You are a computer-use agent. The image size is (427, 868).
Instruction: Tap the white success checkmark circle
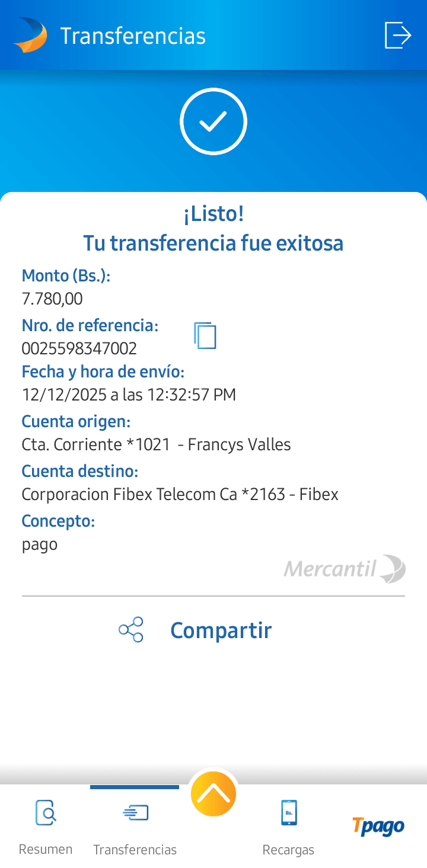213,121
